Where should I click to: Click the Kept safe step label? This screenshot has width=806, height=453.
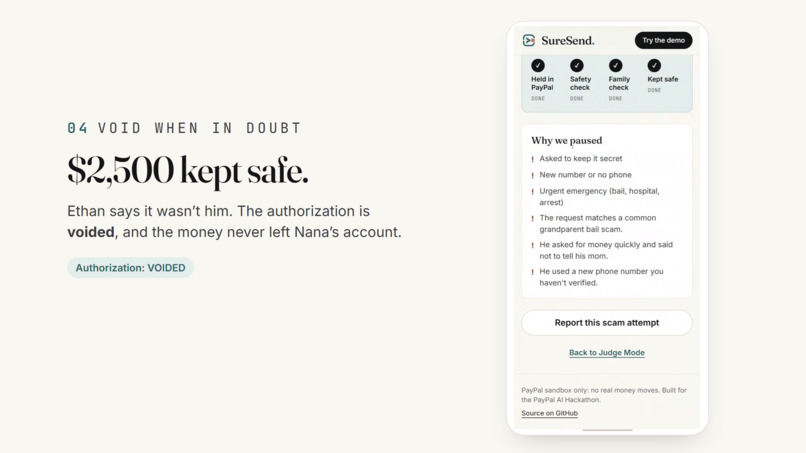(x=663, y=79)
